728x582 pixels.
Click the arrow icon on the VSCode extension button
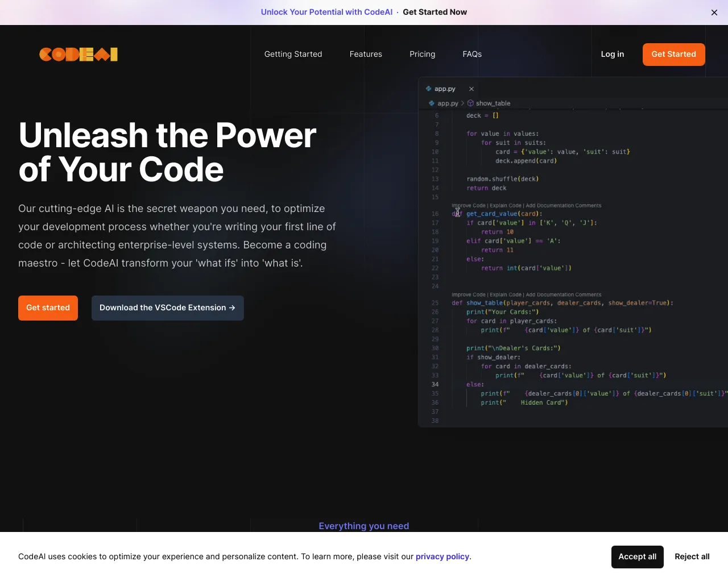pyautogui.click(x=231, y=307)
